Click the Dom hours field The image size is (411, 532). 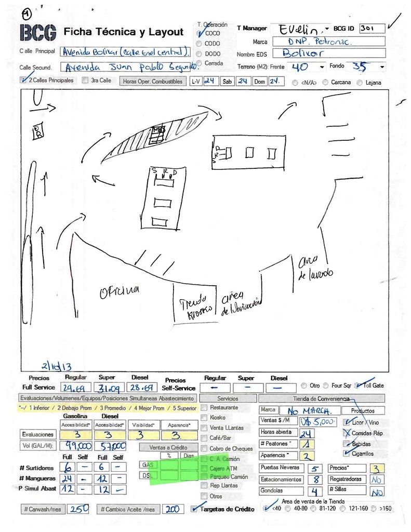coord(276,82)
